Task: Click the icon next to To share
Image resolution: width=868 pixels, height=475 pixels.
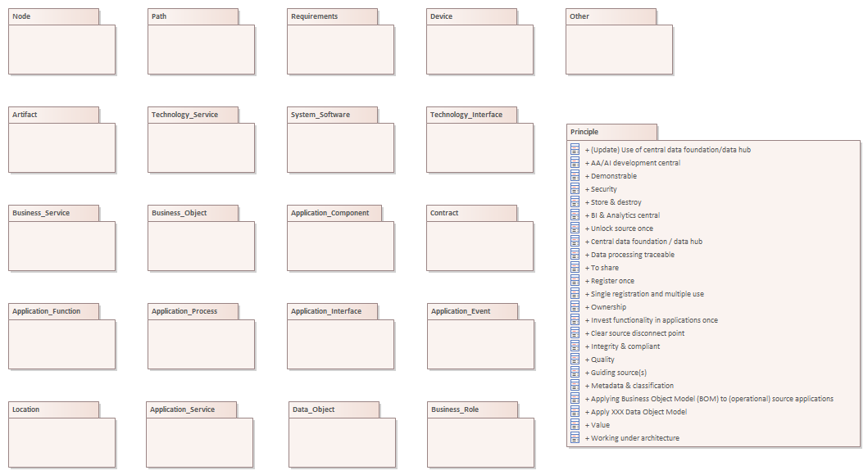Action: 575,268
